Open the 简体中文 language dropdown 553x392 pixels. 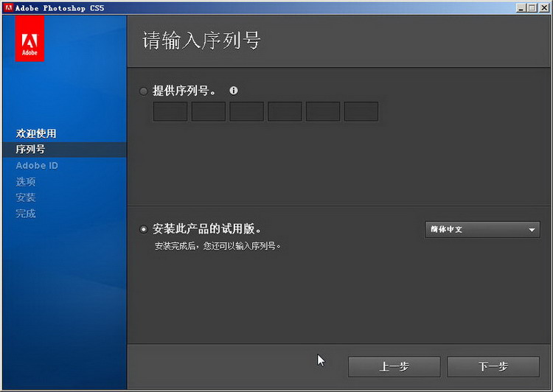(x=482, y=229)
